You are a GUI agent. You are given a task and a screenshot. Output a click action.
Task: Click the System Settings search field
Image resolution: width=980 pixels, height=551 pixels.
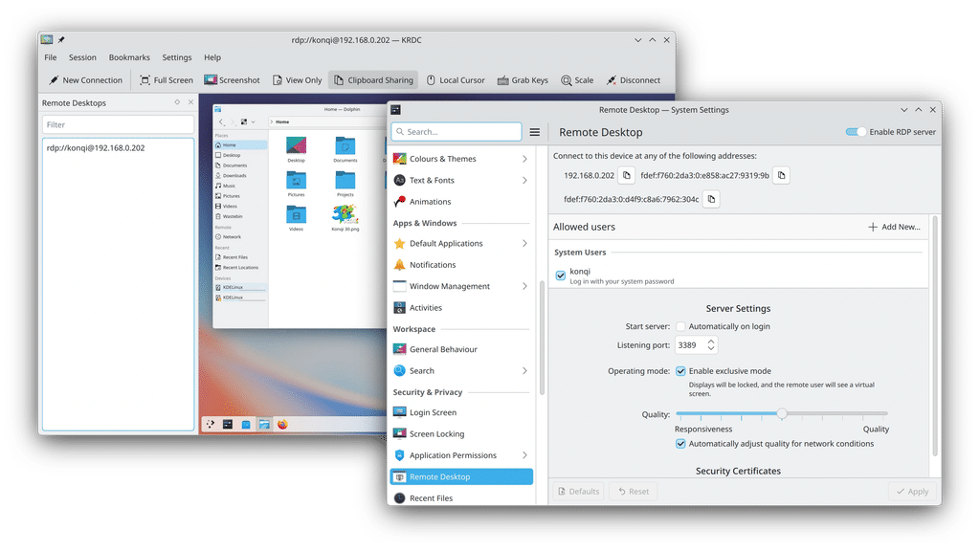click(x=457, y=132)
